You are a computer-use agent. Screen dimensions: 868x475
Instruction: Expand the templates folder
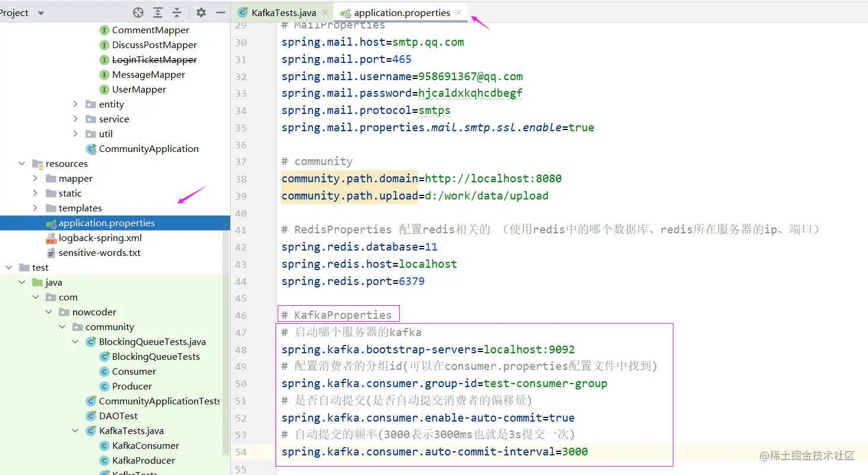(35, 208)
